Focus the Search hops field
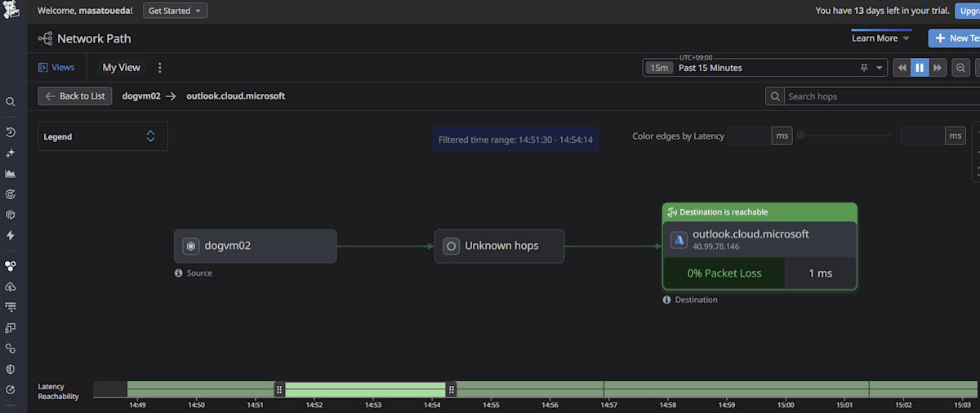This screenshot has width=980, height=413. pyautogui.click(x=882, y=96)
